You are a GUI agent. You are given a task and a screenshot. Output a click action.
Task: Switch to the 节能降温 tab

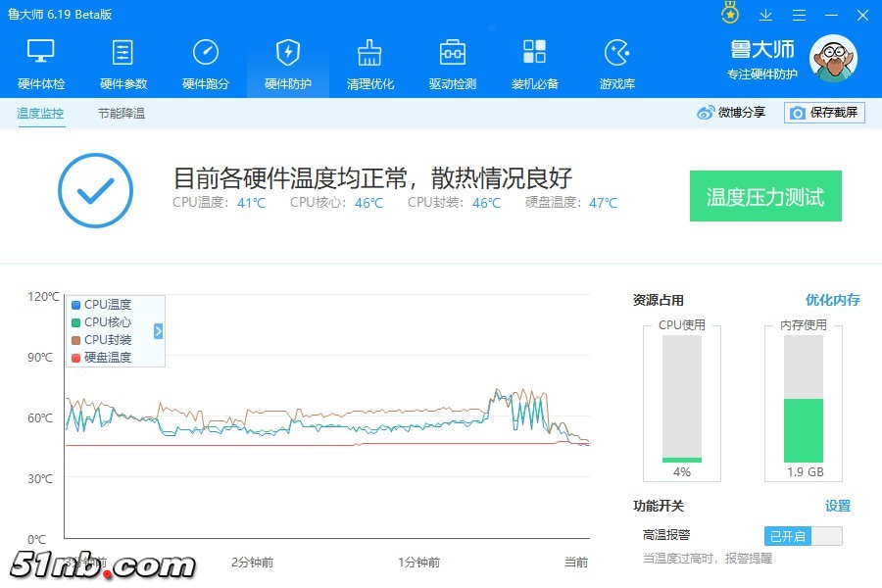click(122, 114)
